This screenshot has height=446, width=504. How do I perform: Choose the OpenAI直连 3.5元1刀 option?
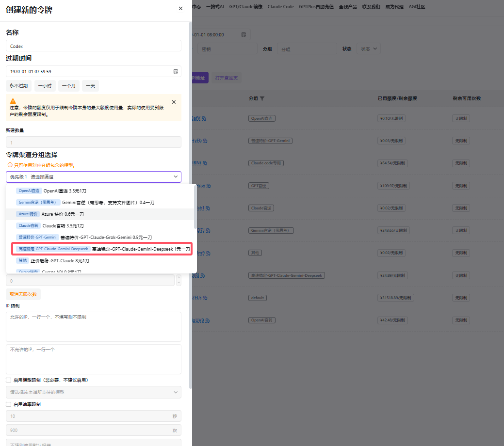click(x=100, y=191)
